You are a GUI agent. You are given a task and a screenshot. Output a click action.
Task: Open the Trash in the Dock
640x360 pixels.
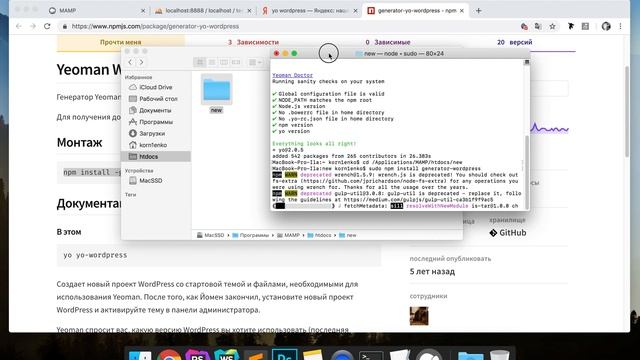click(x=499, y=354)
